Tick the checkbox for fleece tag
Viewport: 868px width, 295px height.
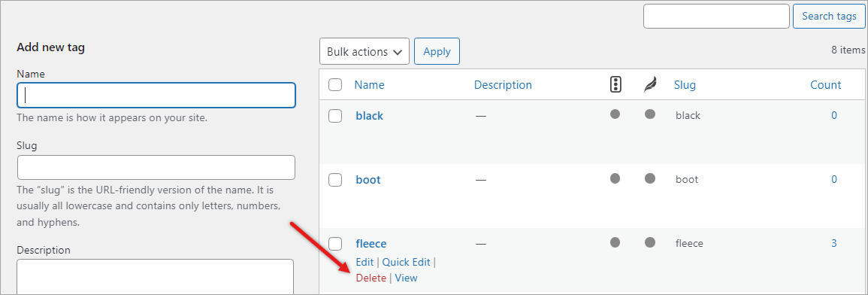click(x=335, y=243)
